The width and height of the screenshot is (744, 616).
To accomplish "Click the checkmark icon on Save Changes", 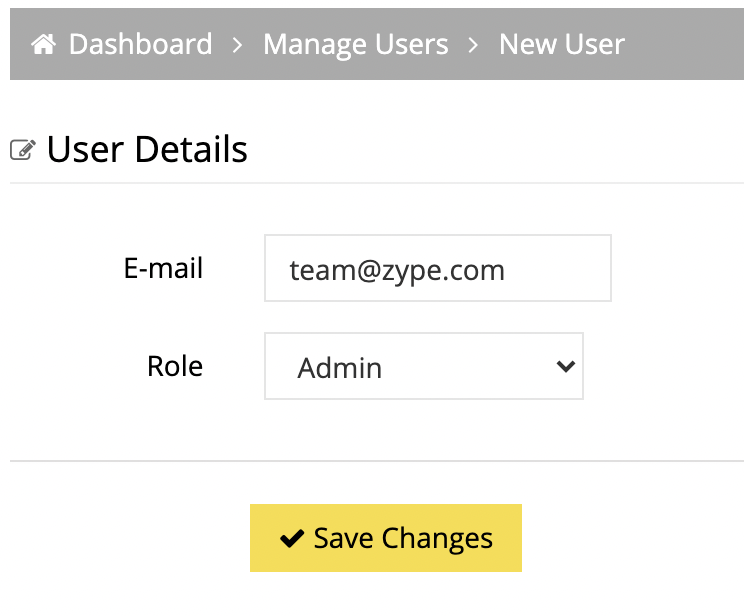I will [292, 538].
